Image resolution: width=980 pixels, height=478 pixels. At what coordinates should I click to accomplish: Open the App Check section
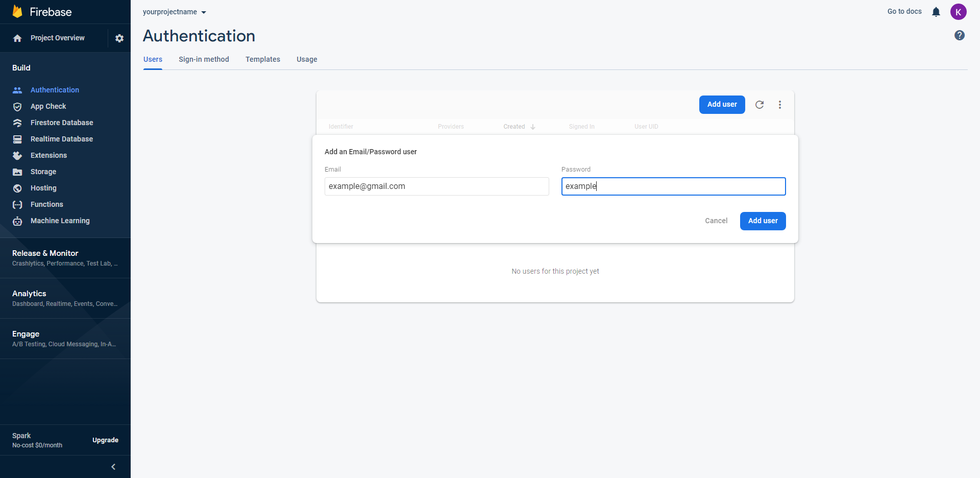[x=48, y=106]
